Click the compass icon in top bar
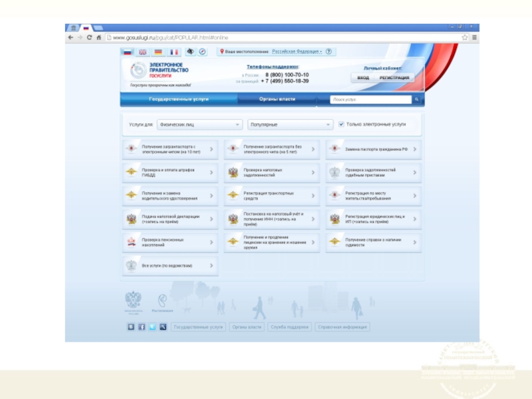The width and height of the screenshot is (532, 399). pos(203,52)
